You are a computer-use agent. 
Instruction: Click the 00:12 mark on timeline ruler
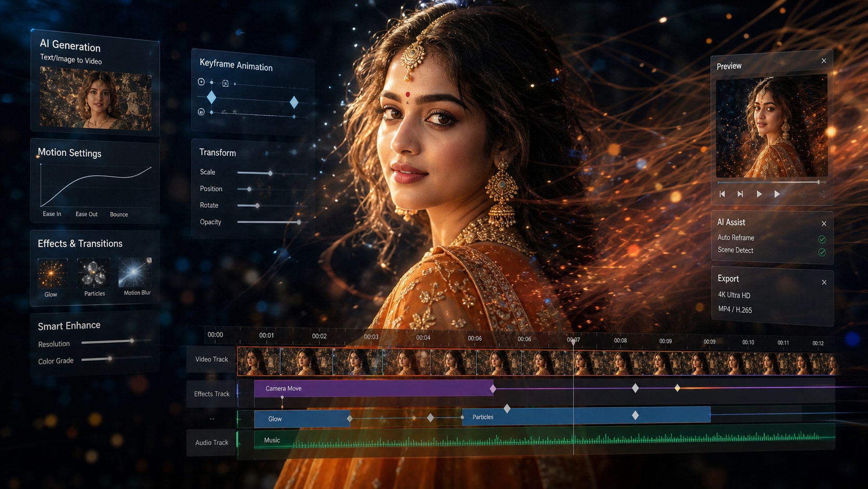click(x=818, y=343)
